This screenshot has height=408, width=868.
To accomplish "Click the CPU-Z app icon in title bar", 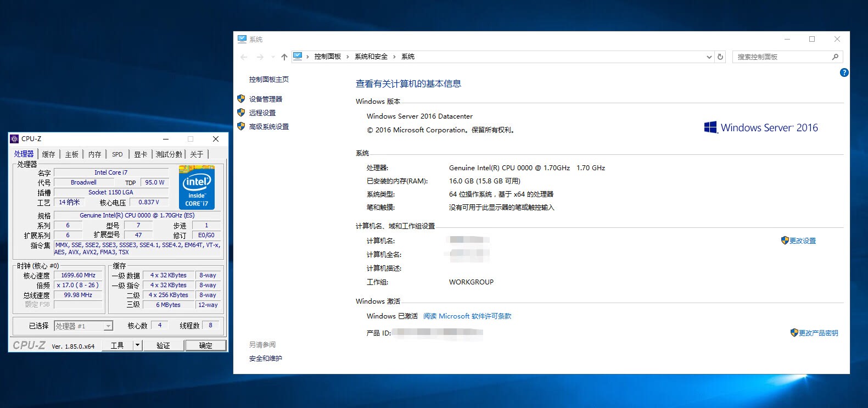I will [14, 139].
